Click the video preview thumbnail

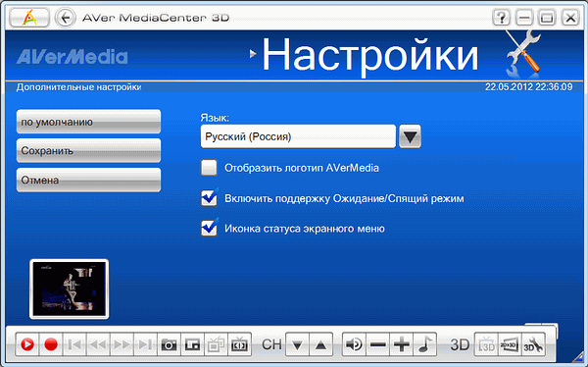(70, 288)
